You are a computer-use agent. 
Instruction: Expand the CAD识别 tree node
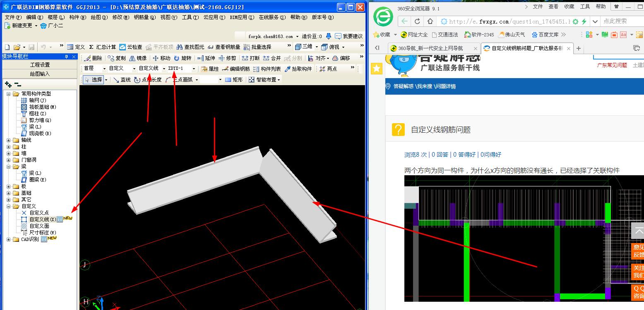pos(8,239)
